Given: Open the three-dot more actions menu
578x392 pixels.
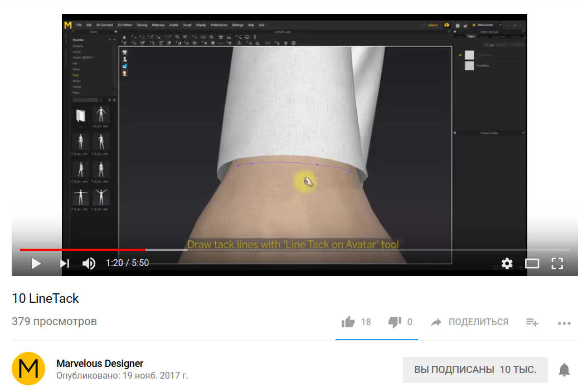Looking at the screenshot, I should coord(564,323).
